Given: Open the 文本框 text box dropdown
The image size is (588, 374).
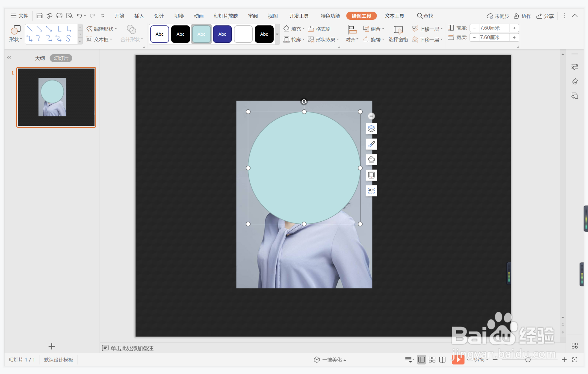Looking at the screenshot, I should pos(99,39).
